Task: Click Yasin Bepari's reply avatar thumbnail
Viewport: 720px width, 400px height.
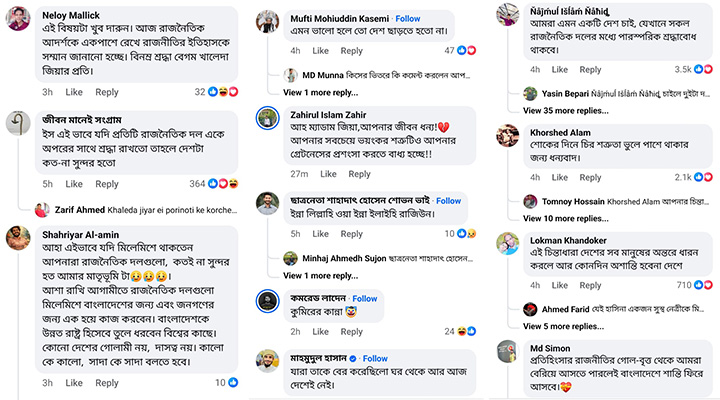Action: point(533,93)
